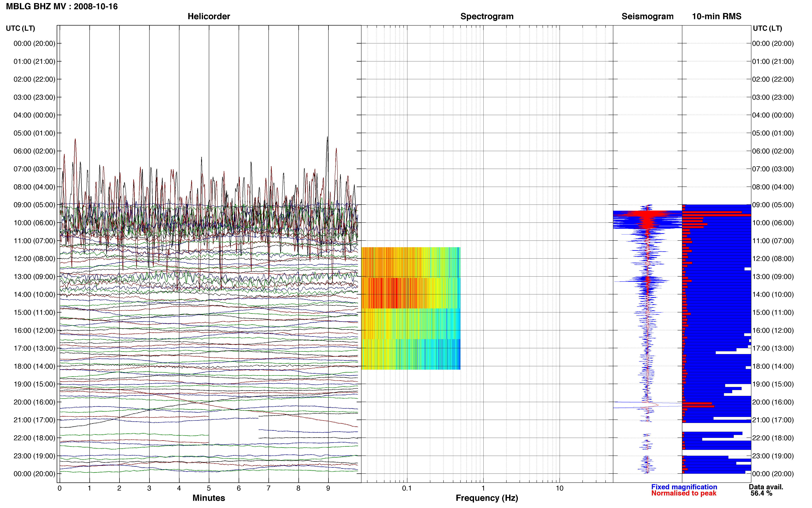Screen dimensions: 812x508
Task: Click the 'Seismogram' panel heading
Action: (648, 16)
